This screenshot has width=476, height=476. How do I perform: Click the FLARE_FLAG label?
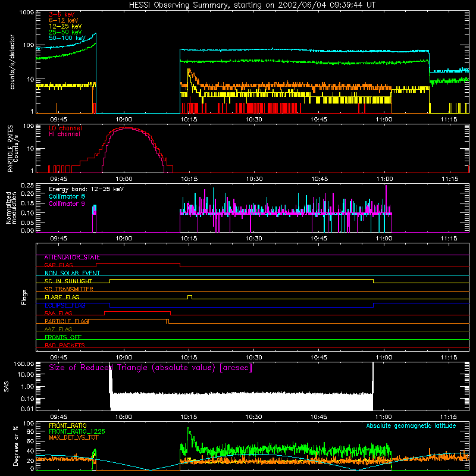click(x=62, y=297)
